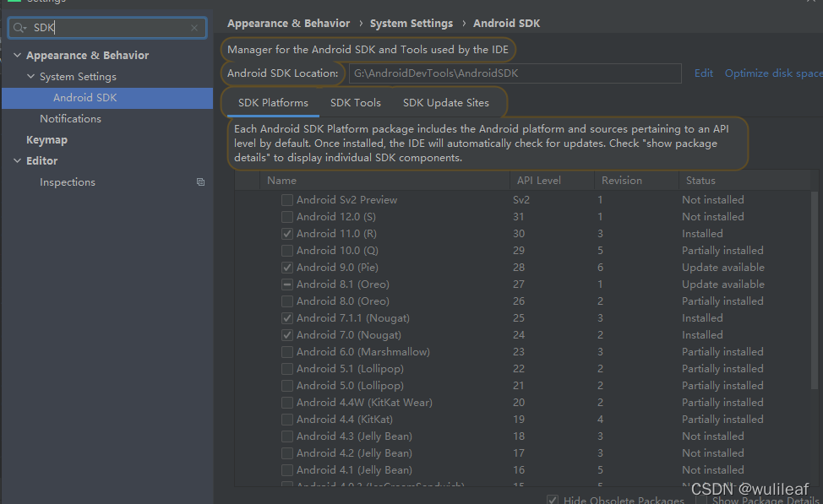Click the Edit link for SDK location
Viewport: 823px width, 504px height.
click(703, 73)
